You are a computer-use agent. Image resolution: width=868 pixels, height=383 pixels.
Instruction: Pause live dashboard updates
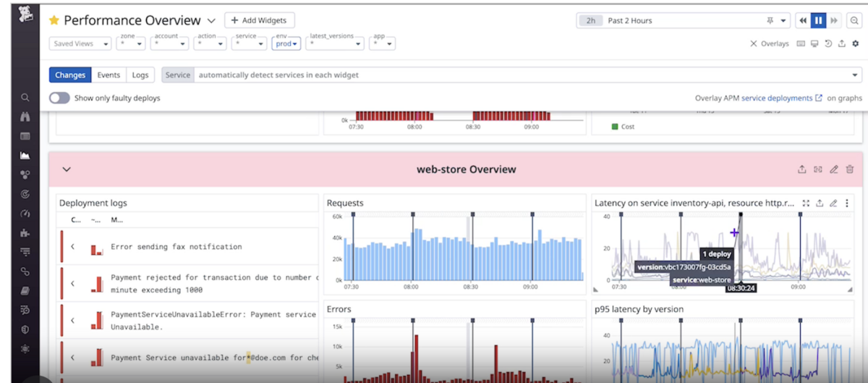pyautogui.click(x=818, y=21)
